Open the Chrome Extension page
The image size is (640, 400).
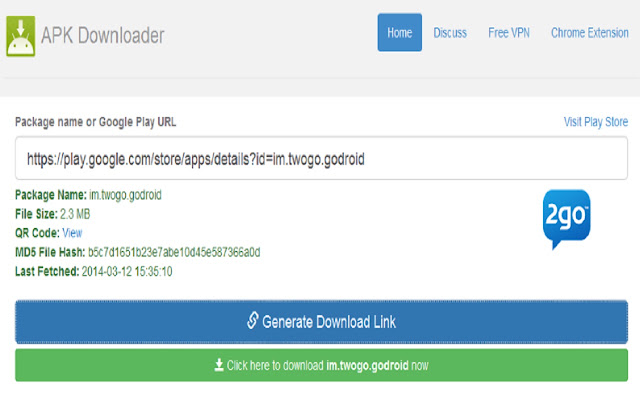tap(589, 33)
